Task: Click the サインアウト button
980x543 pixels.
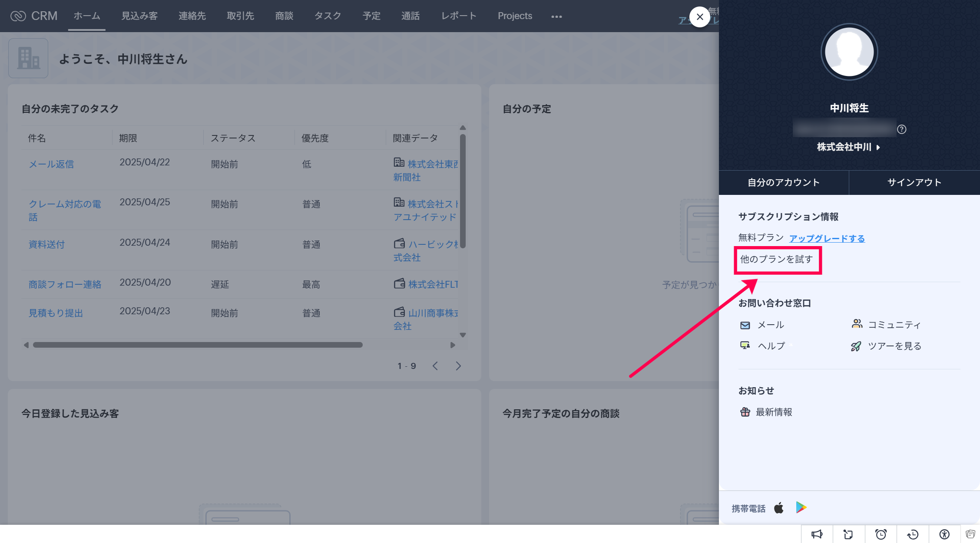Action: 914,183
